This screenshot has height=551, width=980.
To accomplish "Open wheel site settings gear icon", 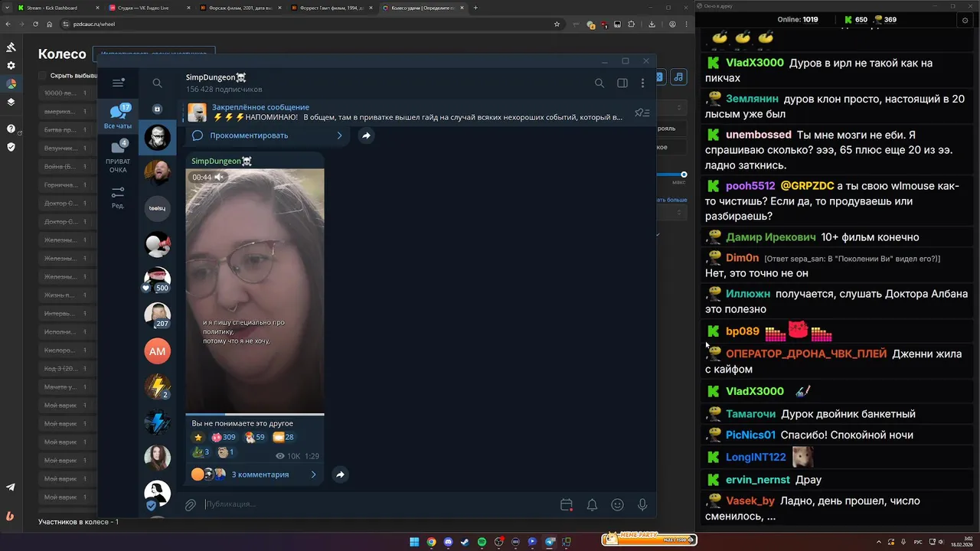I will (11, 66).
